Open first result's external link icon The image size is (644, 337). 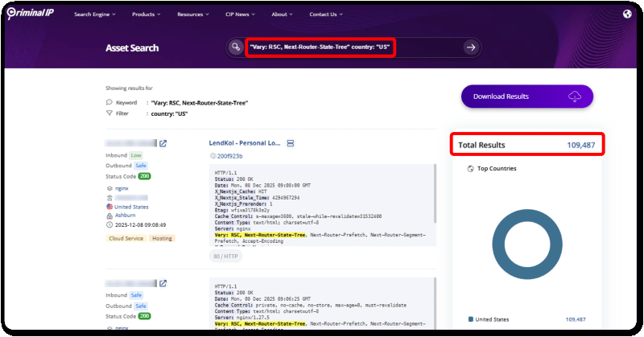pyautogui.click(x=163, y=143)
